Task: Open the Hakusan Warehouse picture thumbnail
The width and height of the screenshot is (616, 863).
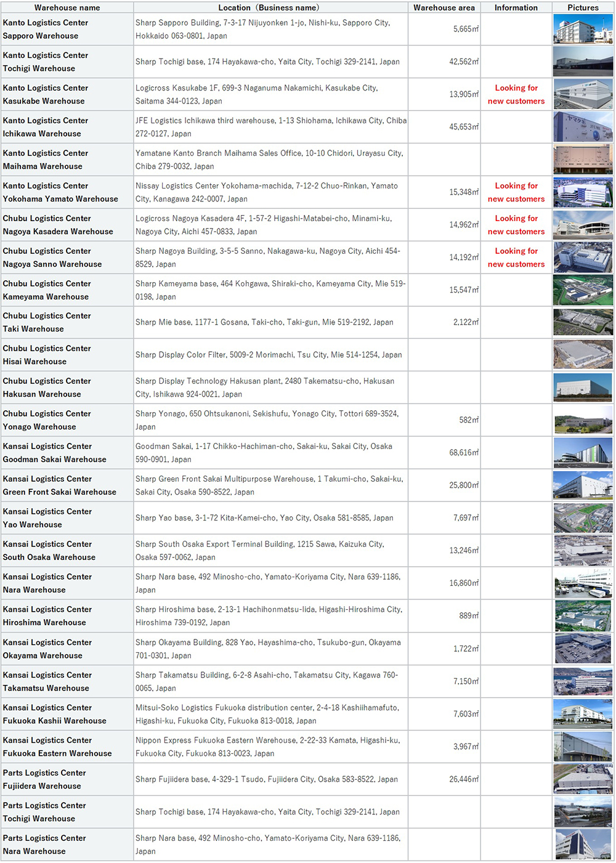Action: [583, 387]
